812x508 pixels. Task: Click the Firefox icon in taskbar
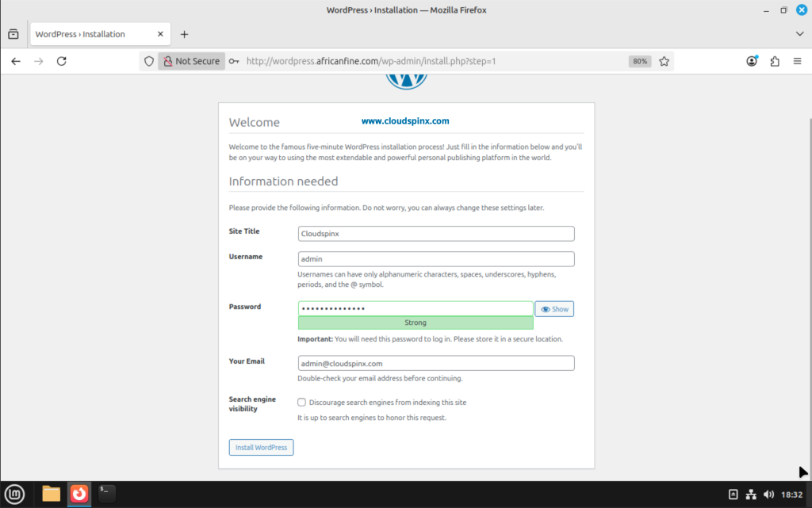click(79, 494)
